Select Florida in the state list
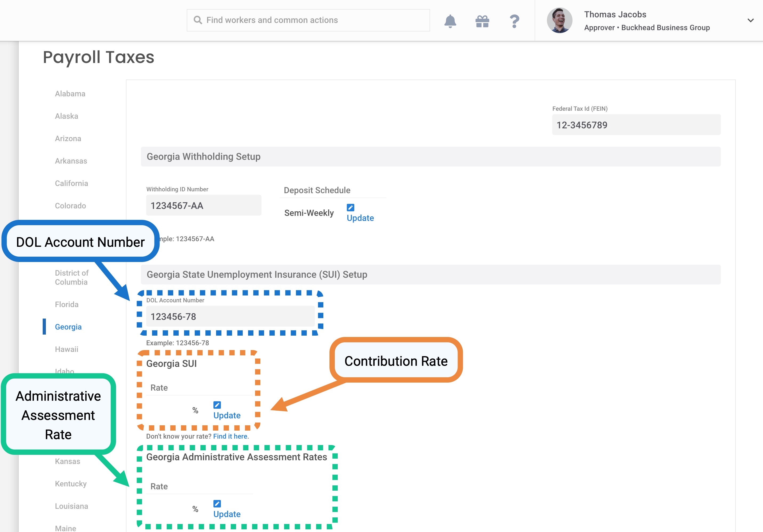Viewport: 763px width, 532px height. (66, 304)
